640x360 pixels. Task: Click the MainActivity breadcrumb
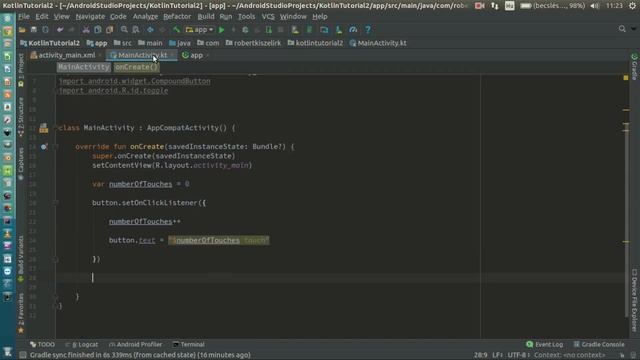(84, 67)
